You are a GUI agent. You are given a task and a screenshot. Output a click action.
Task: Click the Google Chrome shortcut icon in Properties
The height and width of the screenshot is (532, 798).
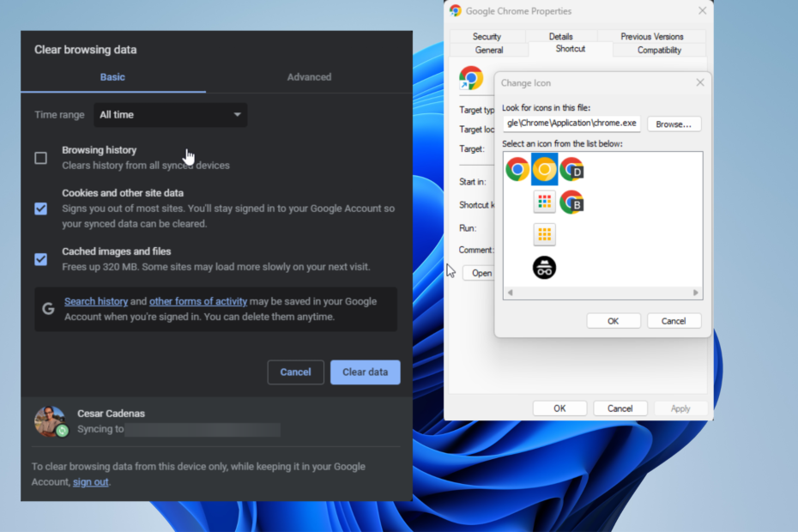click(469, 77)
